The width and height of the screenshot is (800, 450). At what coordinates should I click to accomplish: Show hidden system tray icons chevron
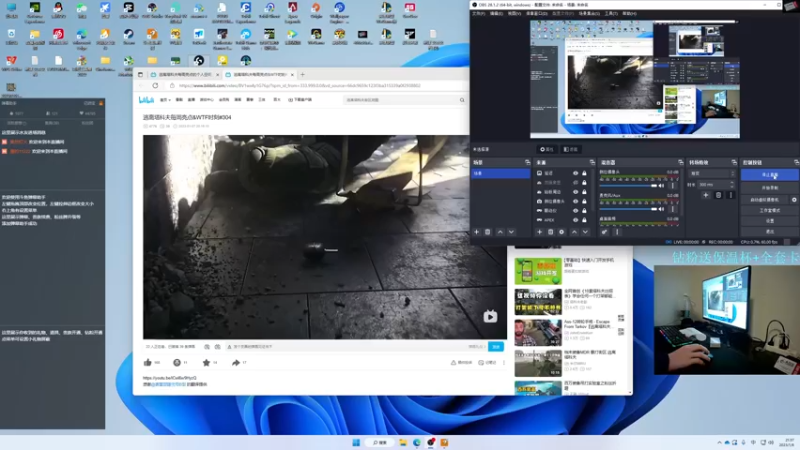719,442
